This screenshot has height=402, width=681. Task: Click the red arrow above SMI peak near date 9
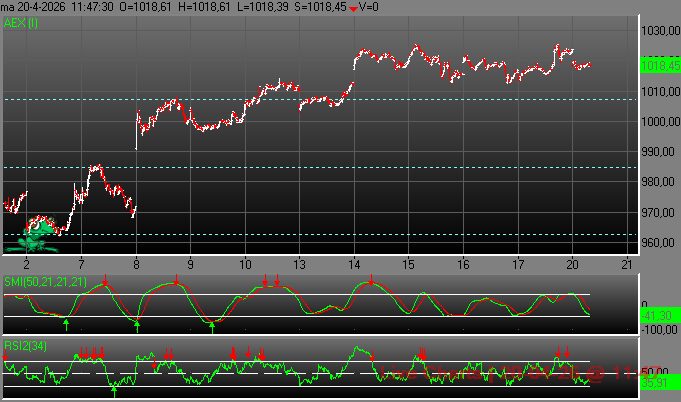[177, 282]
